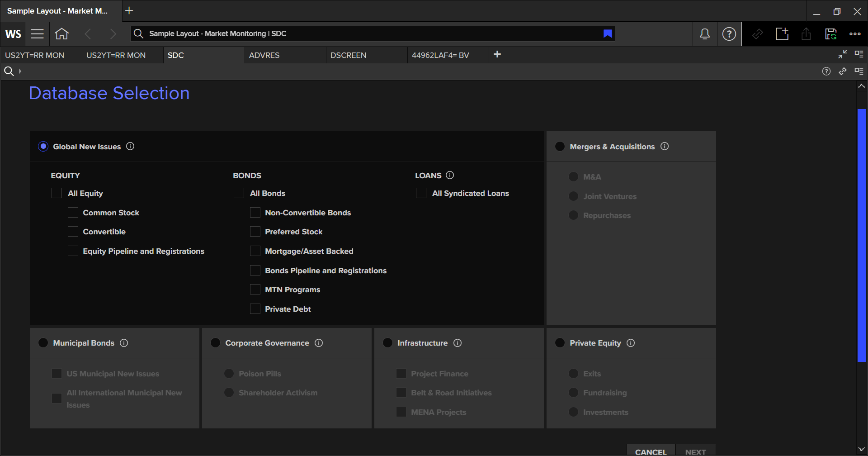
Task: Open panel menu icon below tab row
Action: (x=859, y=71)
